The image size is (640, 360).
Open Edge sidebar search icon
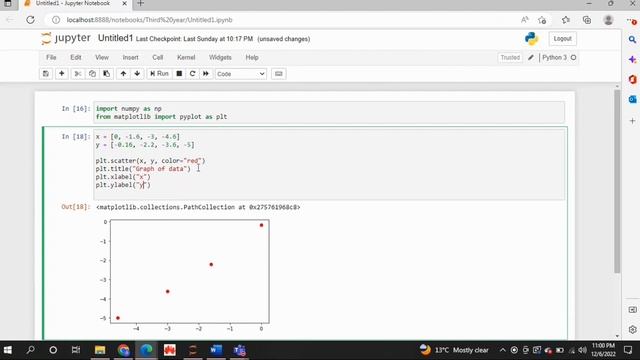[x=632, y=40]
